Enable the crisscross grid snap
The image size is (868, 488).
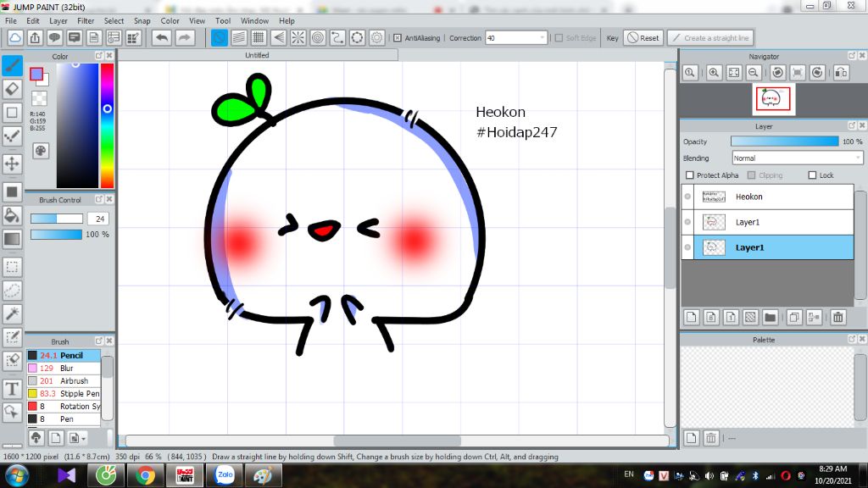[259, 37]
